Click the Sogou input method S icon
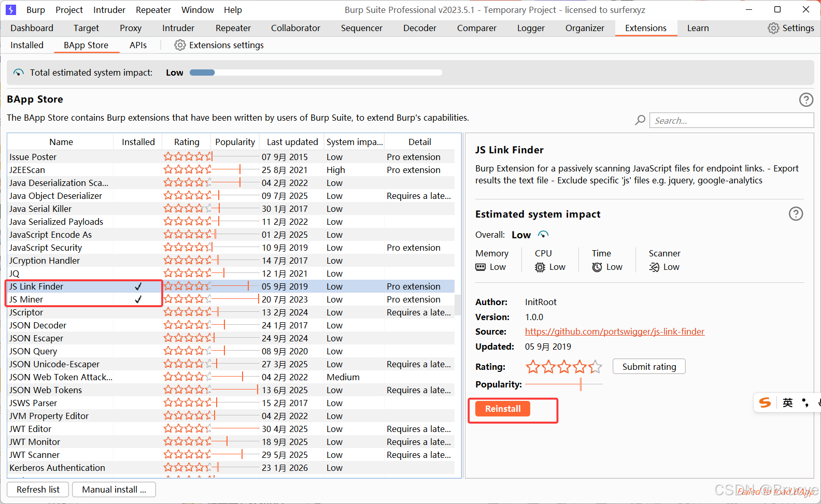 [x=765, y=402]
